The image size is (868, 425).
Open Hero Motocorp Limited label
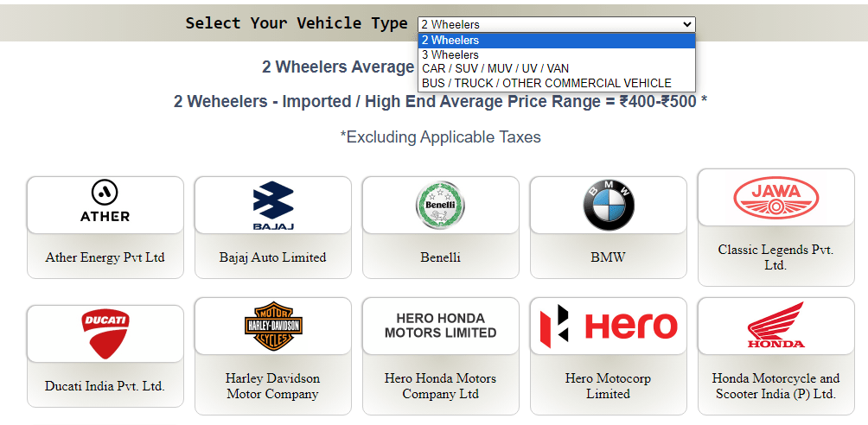click(x=609, y=386)
